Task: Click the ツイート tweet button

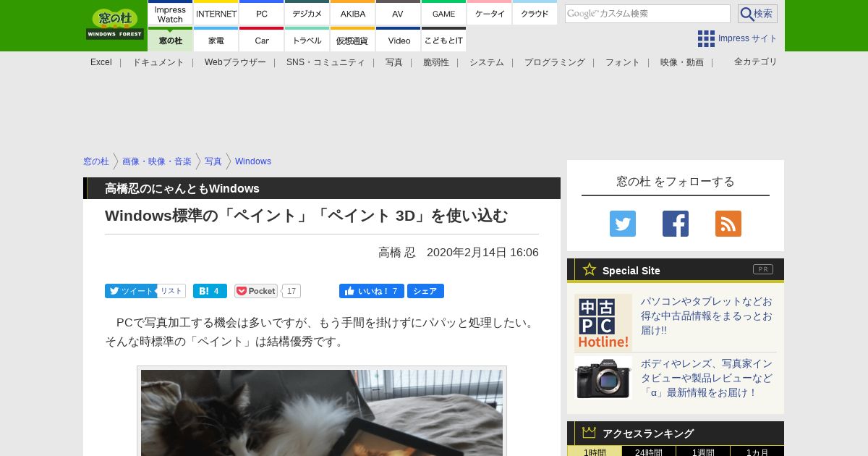Action: coord(131,291)
